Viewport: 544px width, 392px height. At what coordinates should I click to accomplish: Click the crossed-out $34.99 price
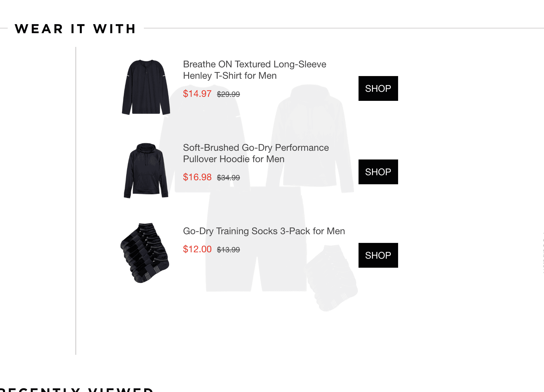228,178
